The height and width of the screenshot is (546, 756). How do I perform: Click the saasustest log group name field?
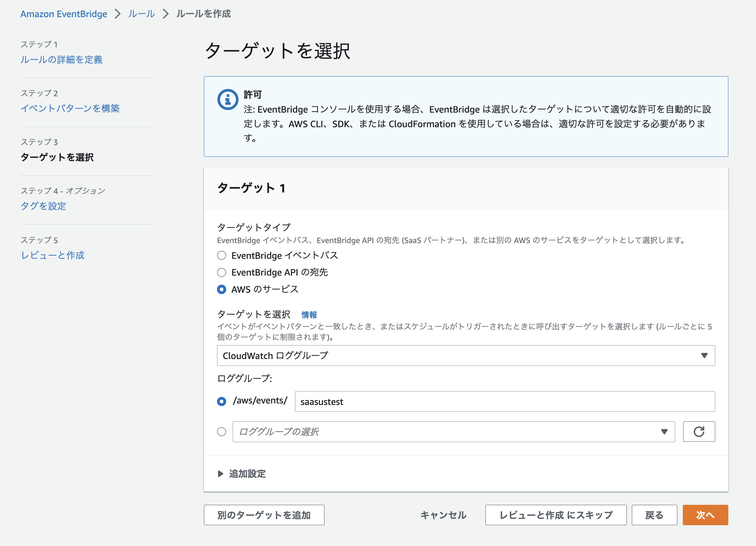[505, 402]
